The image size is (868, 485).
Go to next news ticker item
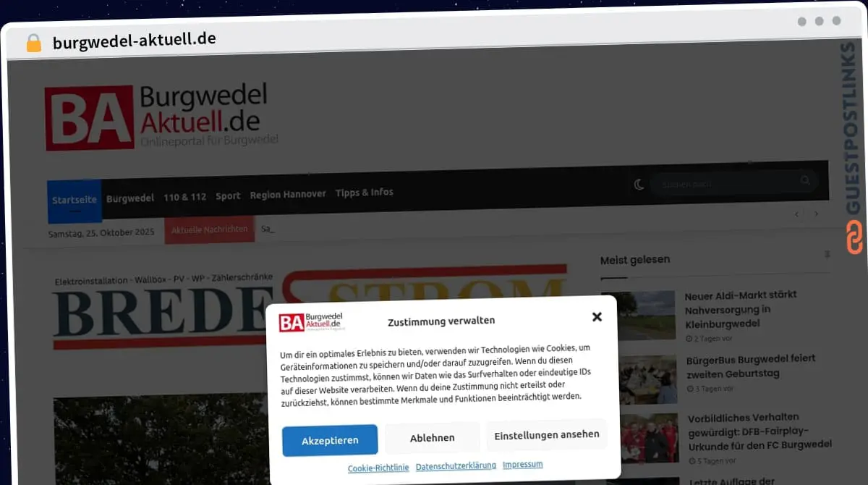pyautogui.click(x=817, y=214)
